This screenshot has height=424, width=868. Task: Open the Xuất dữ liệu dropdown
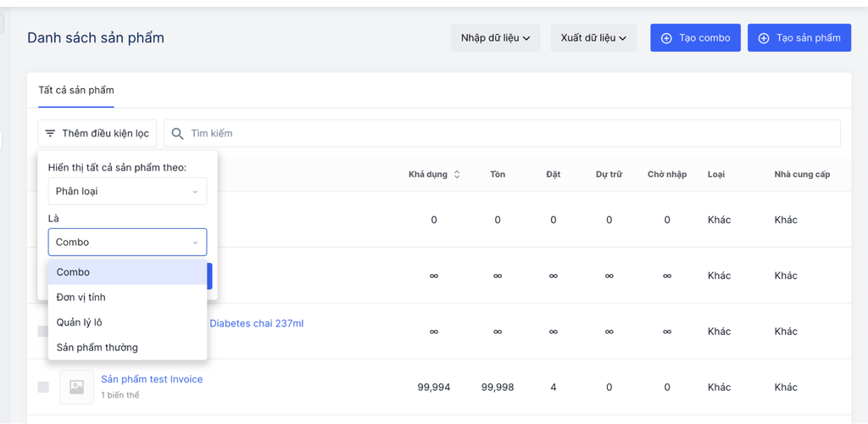tap(593, 38)
